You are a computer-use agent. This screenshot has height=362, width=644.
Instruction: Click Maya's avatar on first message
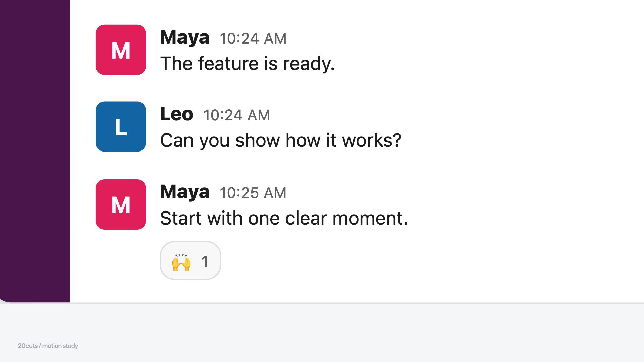[x=121, y=50]
